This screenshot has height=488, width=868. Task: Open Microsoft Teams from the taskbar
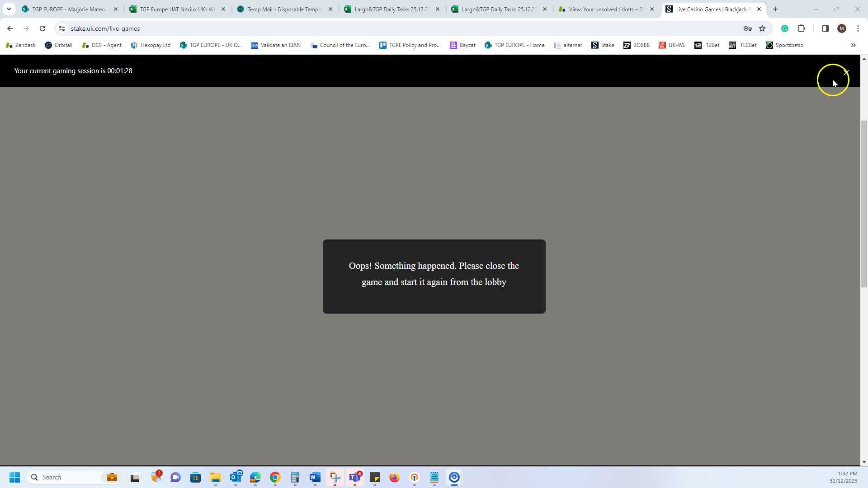click(x=355, y=478)
